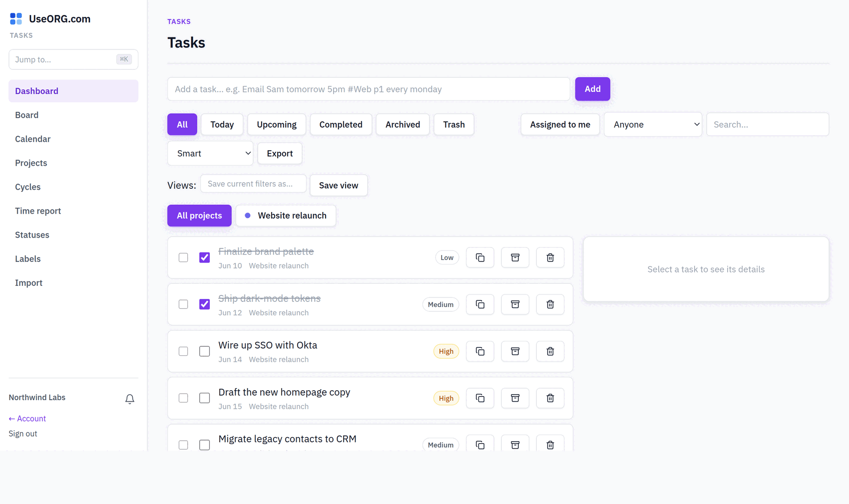The width and height of the screenshot is (849, 504).
Task: Open Statuses in the sidebar
Action: click(73, 235)
